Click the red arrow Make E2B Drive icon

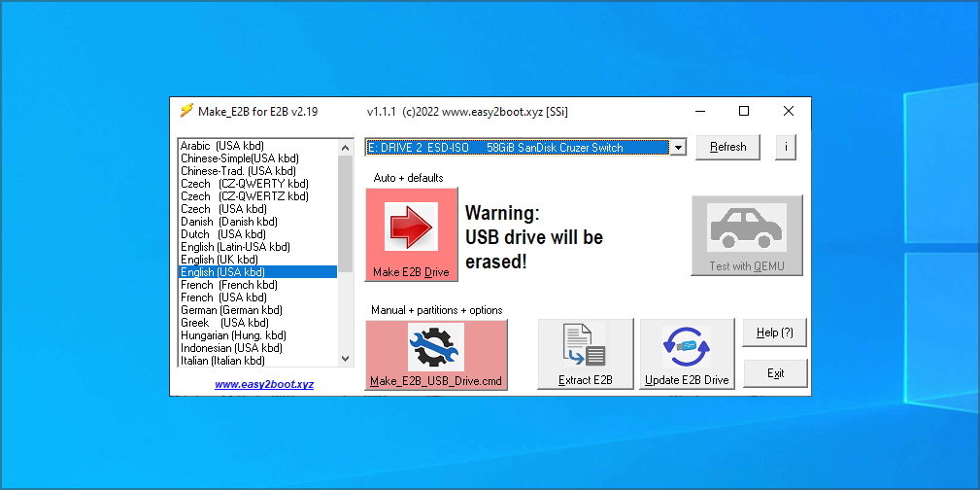[x=411, y=227]
